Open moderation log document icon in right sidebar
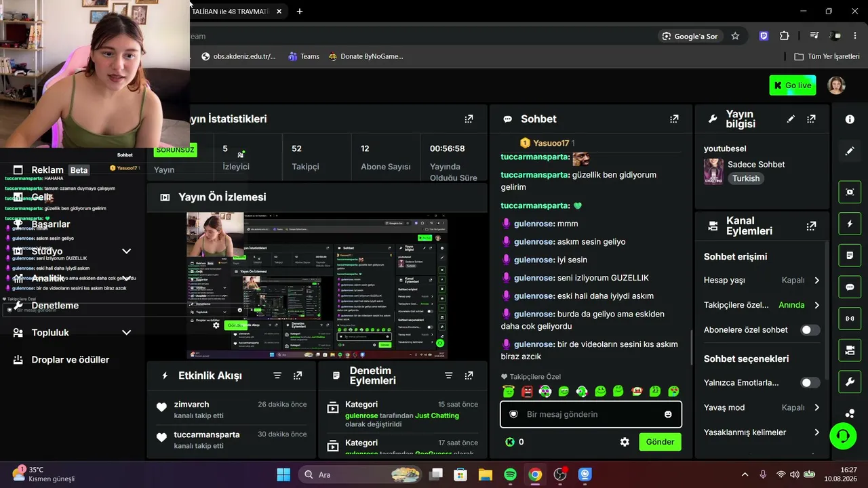 [x=850, y=256]
